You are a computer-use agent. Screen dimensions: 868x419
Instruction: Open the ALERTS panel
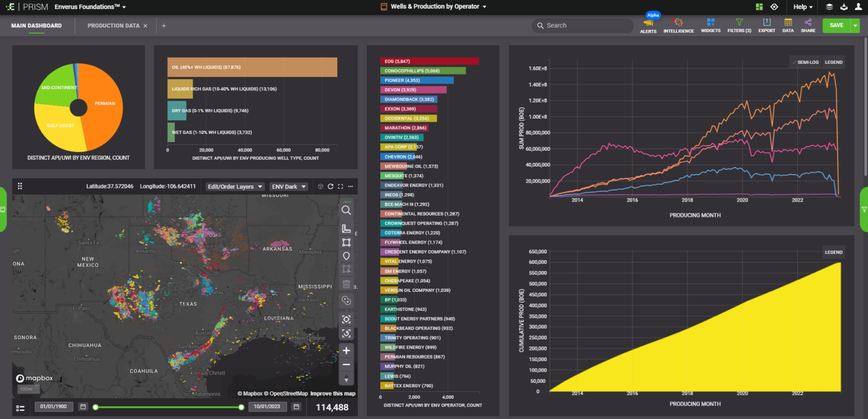(648, 25)
